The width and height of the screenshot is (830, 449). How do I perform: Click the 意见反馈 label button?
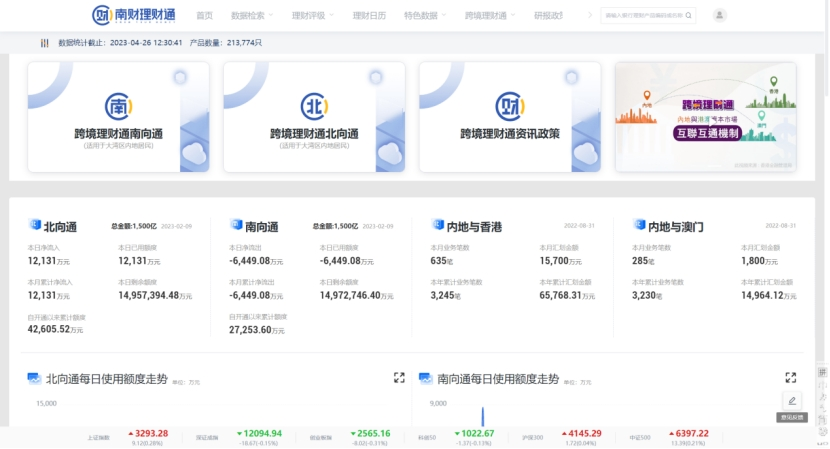point(792,417)
